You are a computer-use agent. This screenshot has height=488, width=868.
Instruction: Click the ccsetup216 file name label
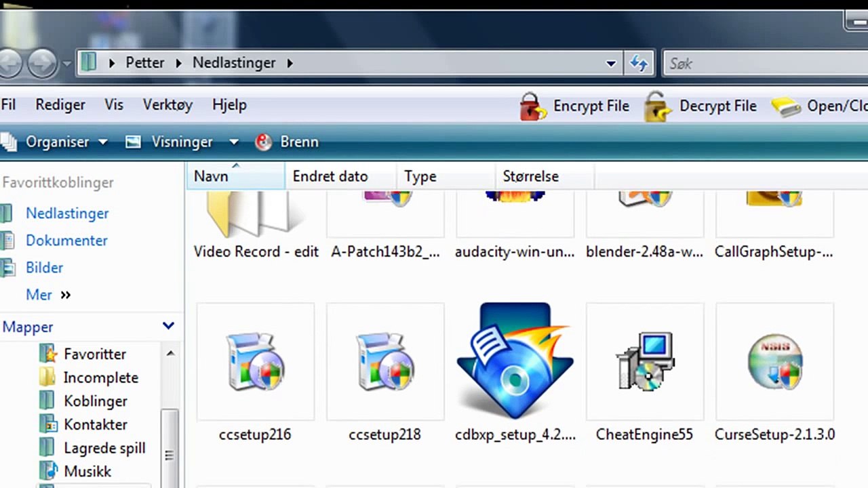[256, 434]
